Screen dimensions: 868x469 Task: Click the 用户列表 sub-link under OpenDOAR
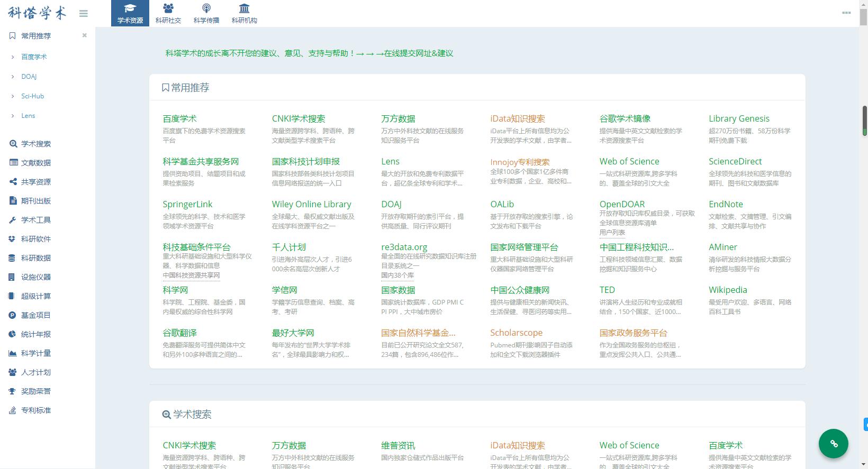pos(612,233)
